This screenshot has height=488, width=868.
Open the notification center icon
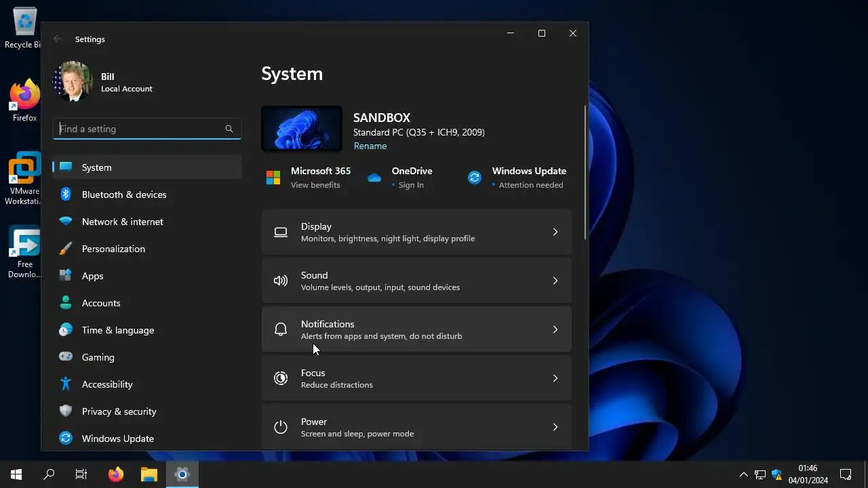[846, 474]
